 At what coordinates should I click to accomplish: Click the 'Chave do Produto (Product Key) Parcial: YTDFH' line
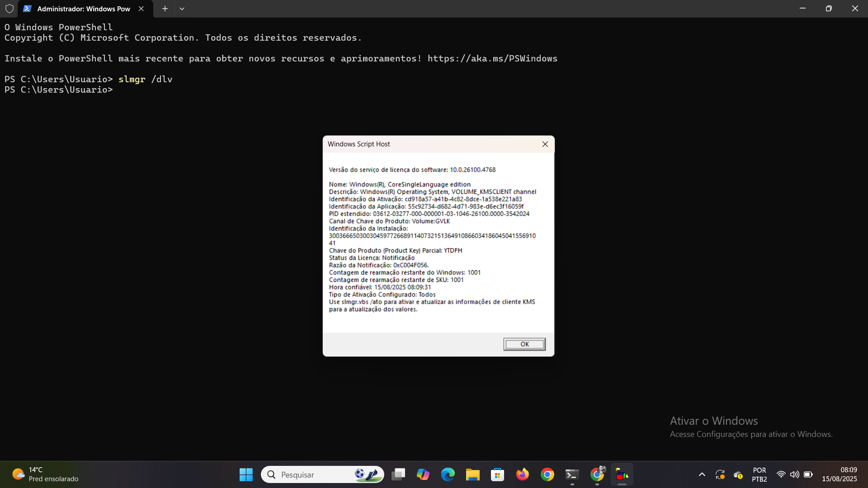(396, 251)
